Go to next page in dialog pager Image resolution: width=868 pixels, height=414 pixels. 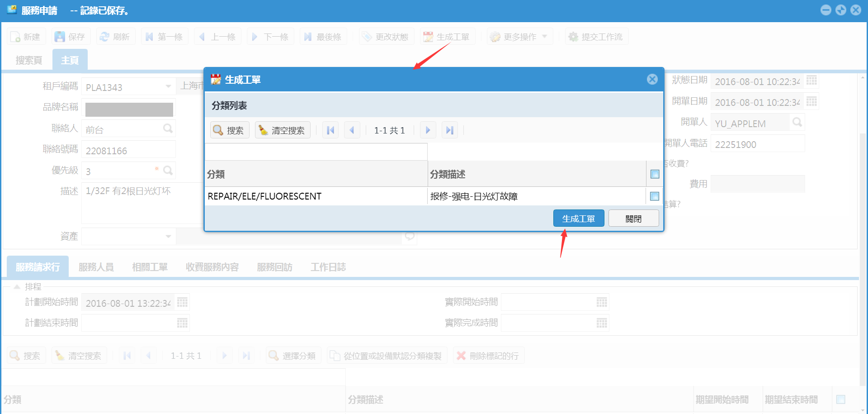428,130
